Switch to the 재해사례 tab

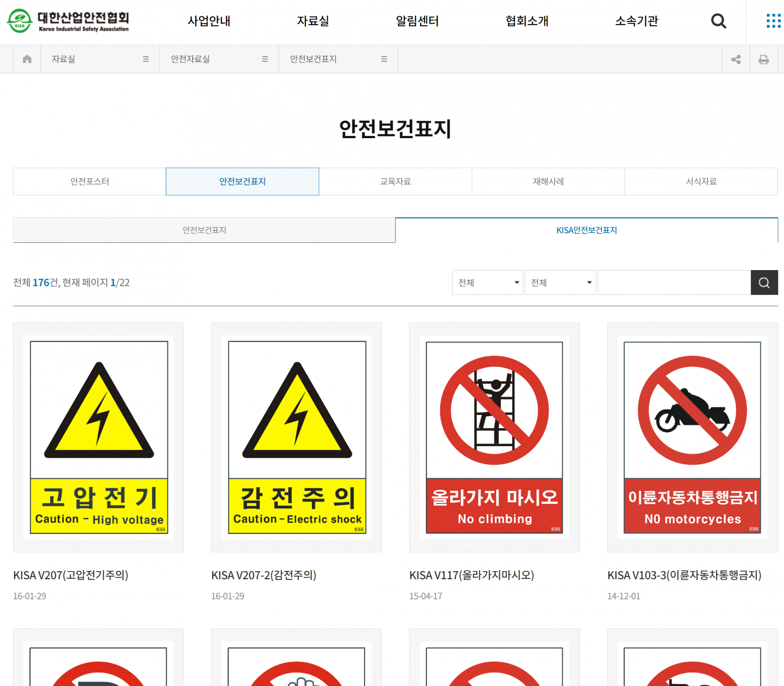(548, 181)
